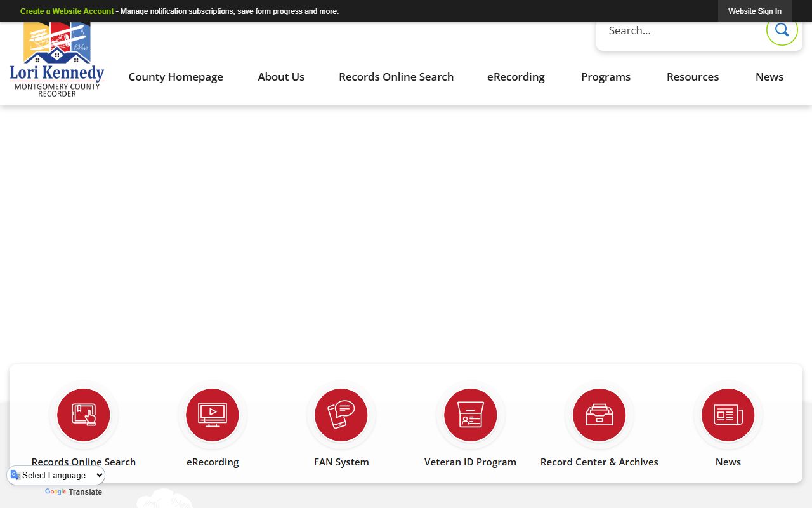
Task: Open the Select Language dropdown
Action: tap(57, 475)
